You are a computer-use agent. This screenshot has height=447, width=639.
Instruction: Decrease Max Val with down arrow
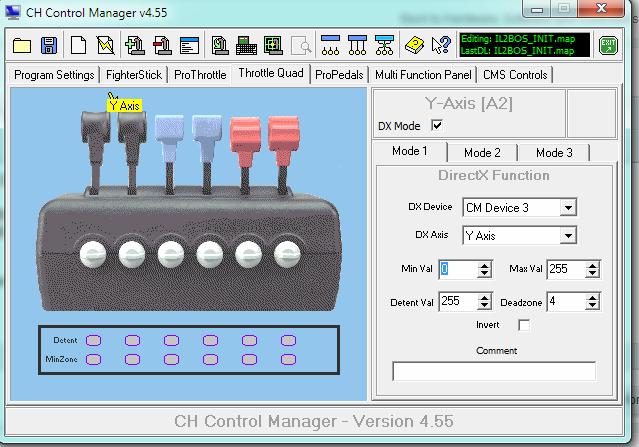coord(592,273)
